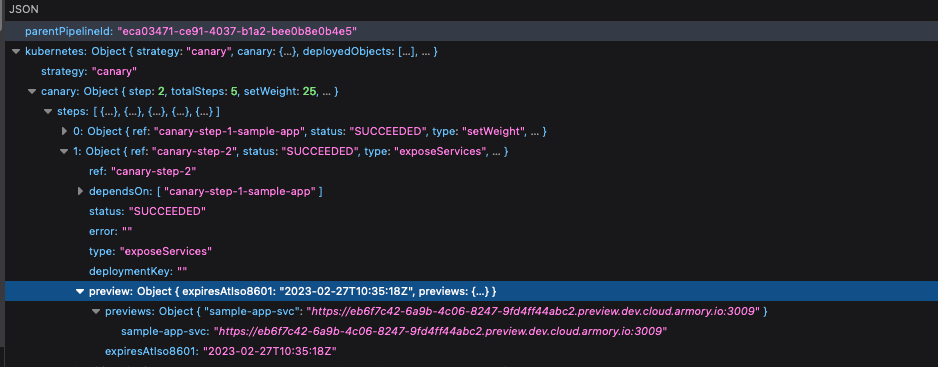The height and width of the screenshot is (367, 938).
Task: Collapse the canary object node
Action: (32, 92)
